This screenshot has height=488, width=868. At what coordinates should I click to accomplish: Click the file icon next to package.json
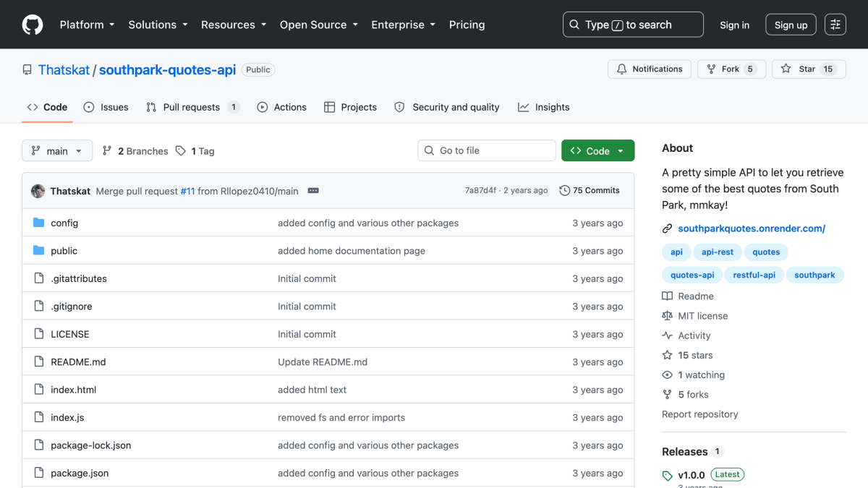(39, 474)
